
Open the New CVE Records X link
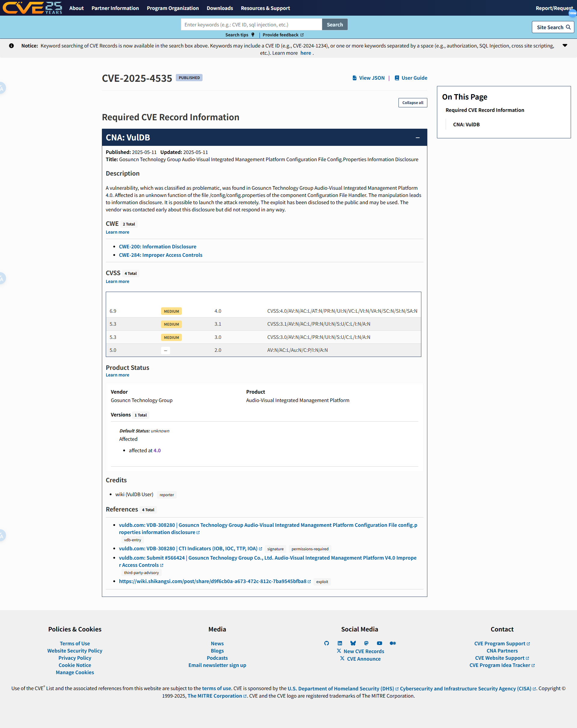click(x=360, y=651)
